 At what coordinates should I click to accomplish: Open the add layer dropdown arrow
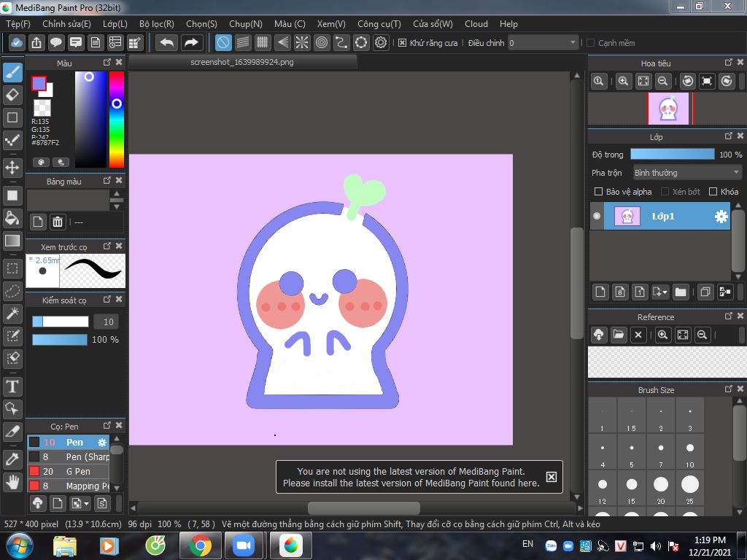(660, 292)
